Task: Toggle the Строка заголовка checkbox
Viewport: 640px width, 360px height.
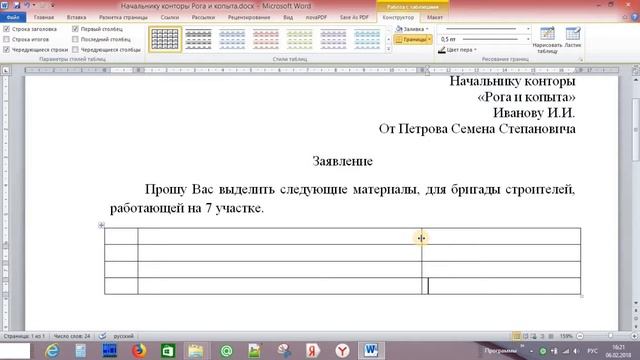Action: (x=6, y=29)
